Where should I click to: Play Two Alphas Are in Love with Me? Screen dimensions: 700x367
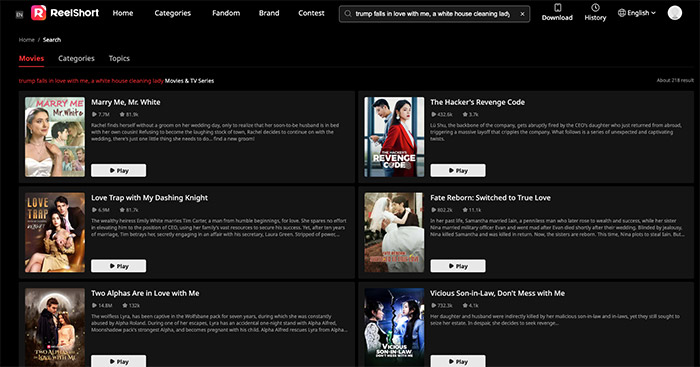click(x=118, y=361)
